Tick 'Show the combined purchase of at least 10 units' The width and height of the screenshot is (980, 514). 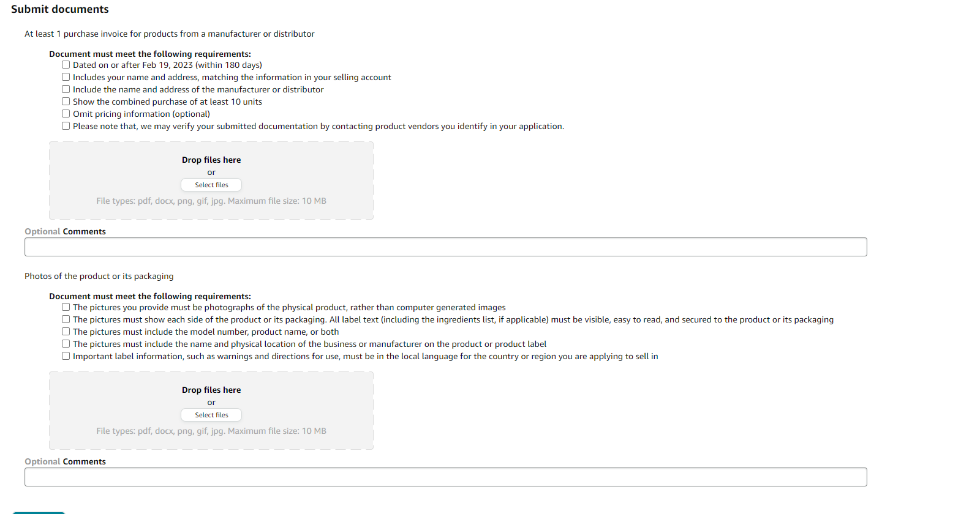[x=66, y=102]
